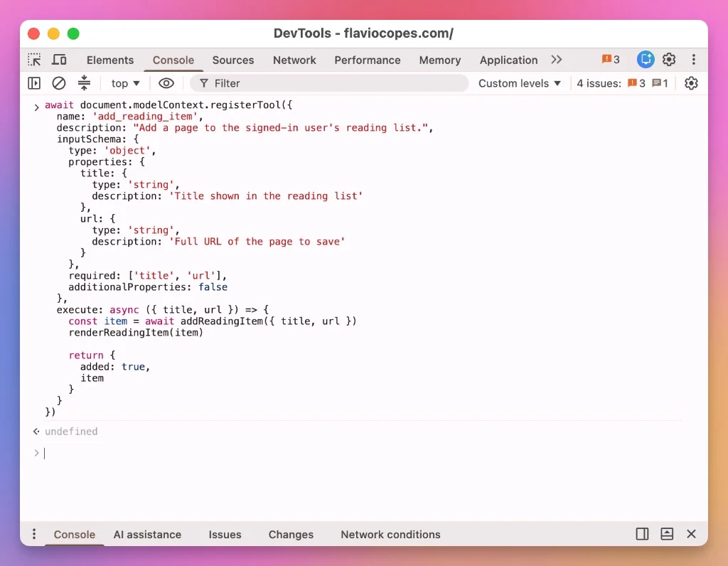Click the green fullscreen window button

coord(73,33)
